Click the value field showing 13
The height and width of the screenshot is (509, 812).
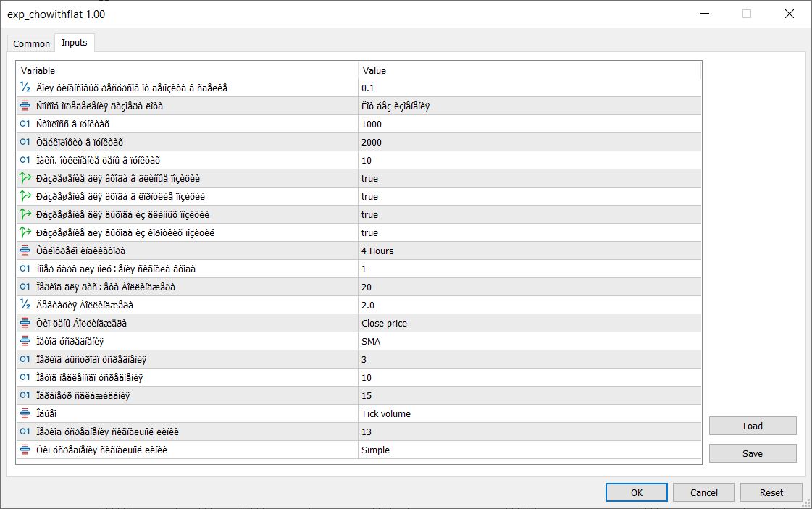pyautogui.click(x=529, y=432)
